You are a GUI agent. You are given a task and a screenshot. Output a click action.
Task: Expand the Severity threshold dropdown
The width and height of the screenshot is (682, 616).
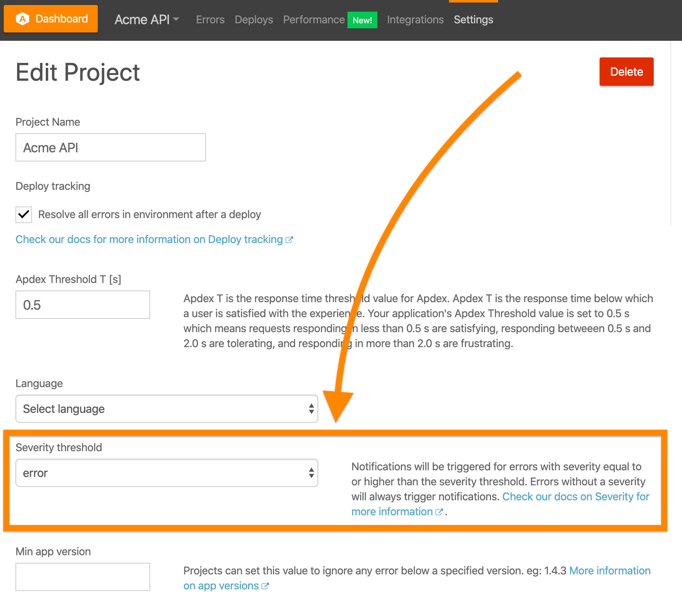click(166, 473)
